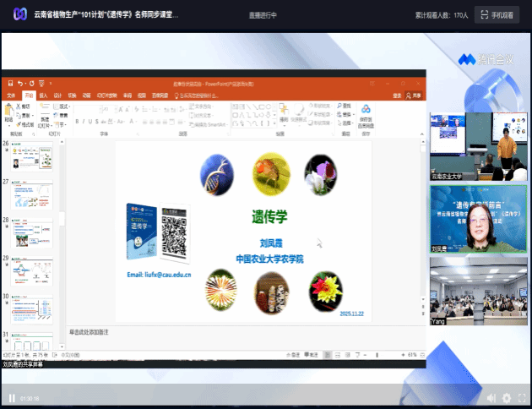This screenshot has width=532, height=409.
Task: Click the 手机观看 button
Action: click(x=497, y=14)
